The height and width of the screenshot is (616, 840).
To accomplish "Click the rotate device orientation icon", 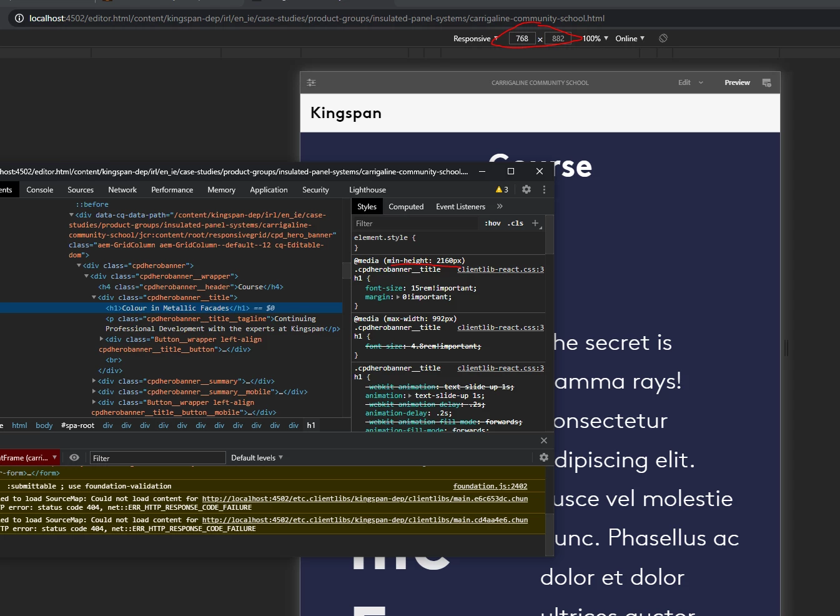I will pos(663,38).
